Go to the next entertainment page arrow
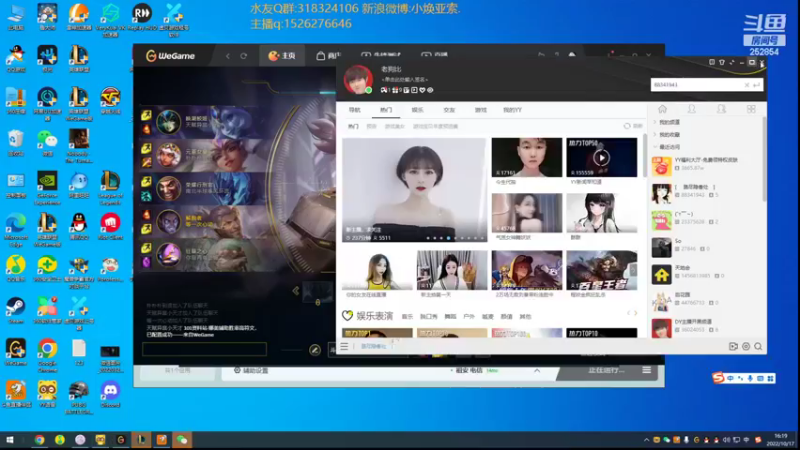Screen dimensions: 800x450 click(x=635, y=313)
